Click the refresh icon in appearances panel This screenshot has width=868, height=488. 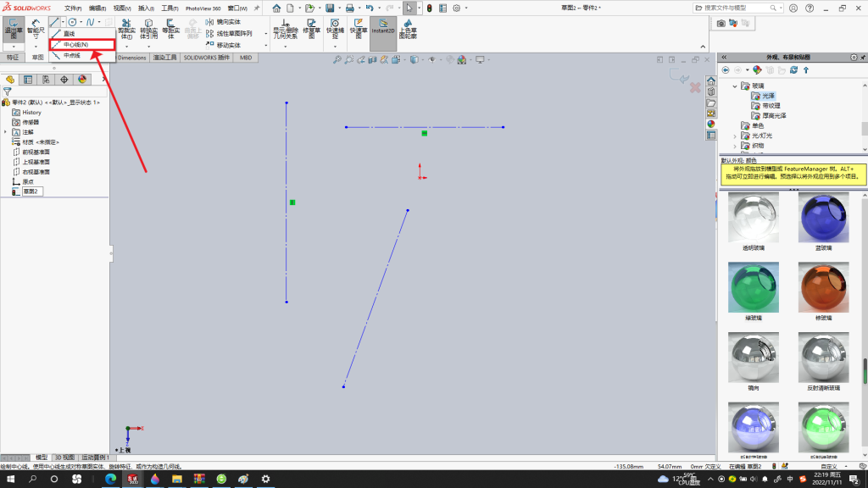point(793,70)
